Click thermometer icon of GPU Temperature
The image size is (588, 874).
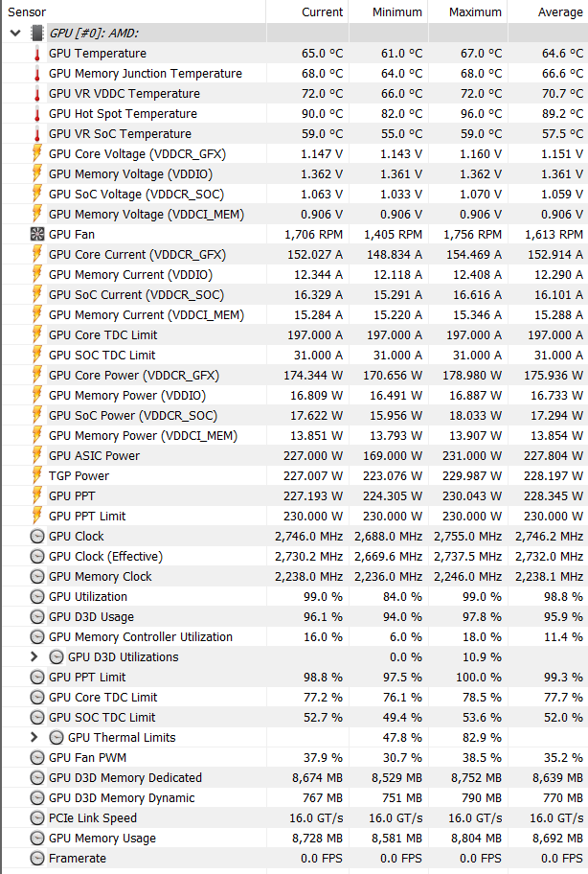point(36,54)
